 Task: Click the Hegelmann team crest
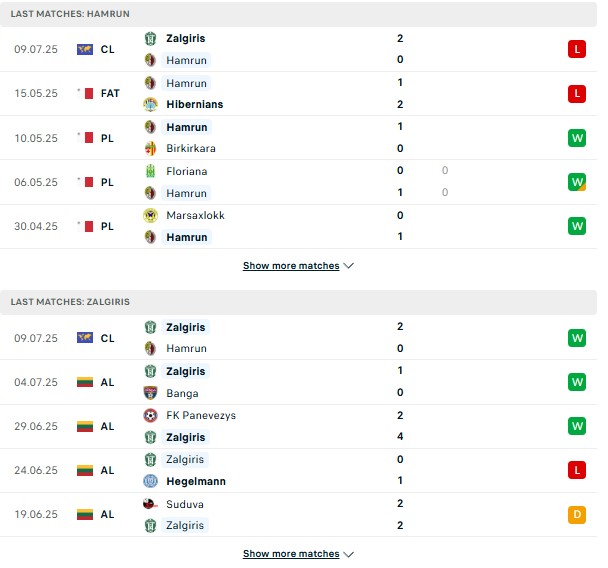[150, 482]
